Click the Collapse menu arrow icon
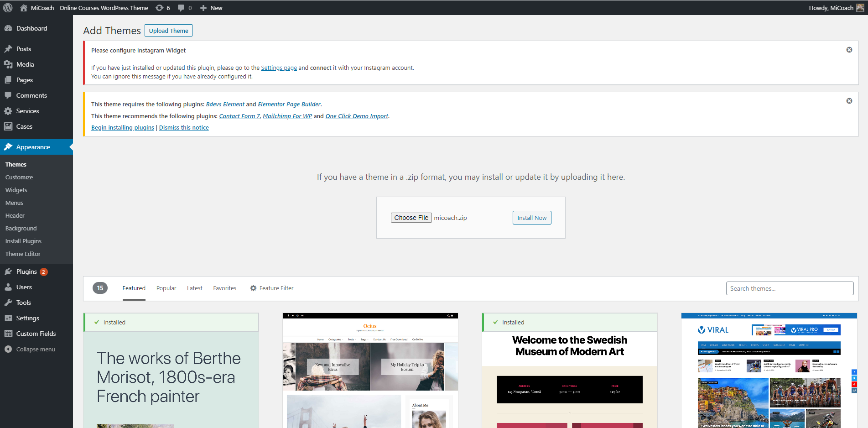The width and height of the screenshot is (868, 428). [8, 349]
